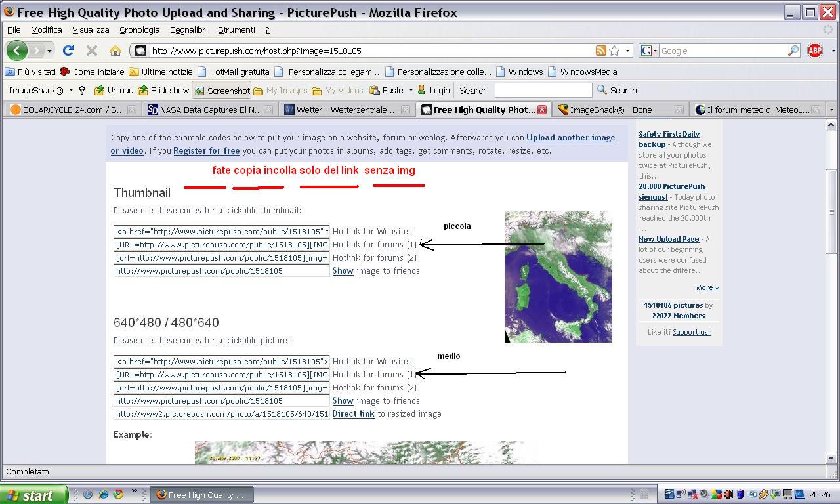Click the Italy satellite thumbnail image
This screenshot has width=840, height=504.
(x=558, y=276)
